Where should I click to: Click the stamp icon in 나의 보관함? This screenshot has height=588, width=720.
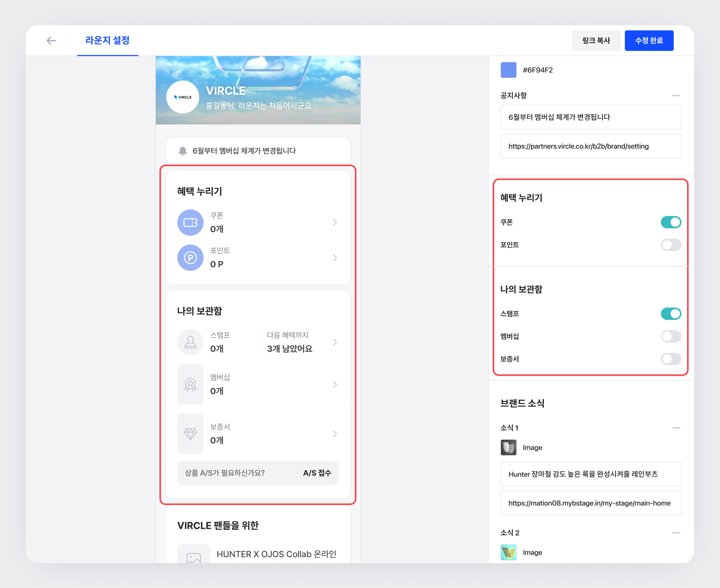point(190,342)
